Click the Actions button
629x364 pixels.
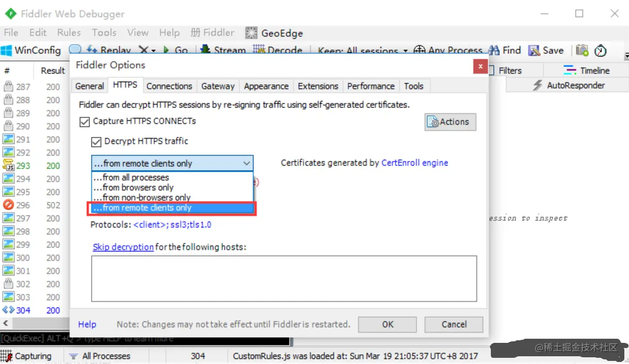[450, 122]
